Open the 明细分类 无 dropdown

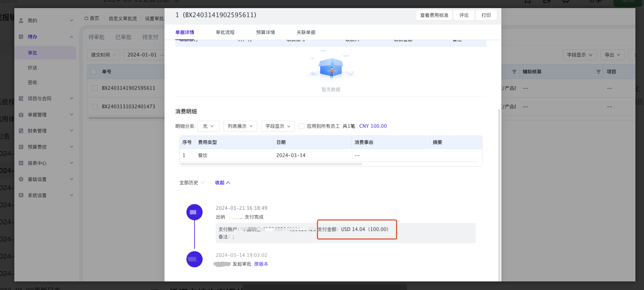(208, 126)
